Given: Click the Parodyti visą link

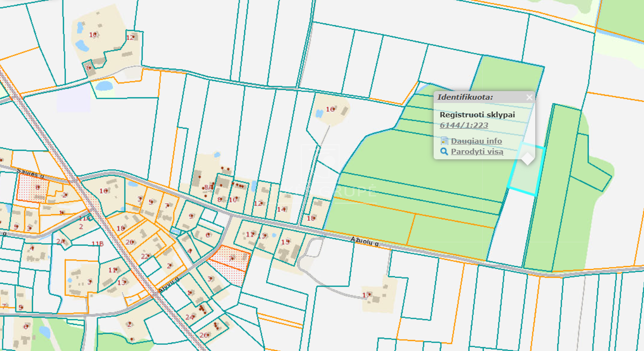Looking at the screenshot, I should pos(477,152).
